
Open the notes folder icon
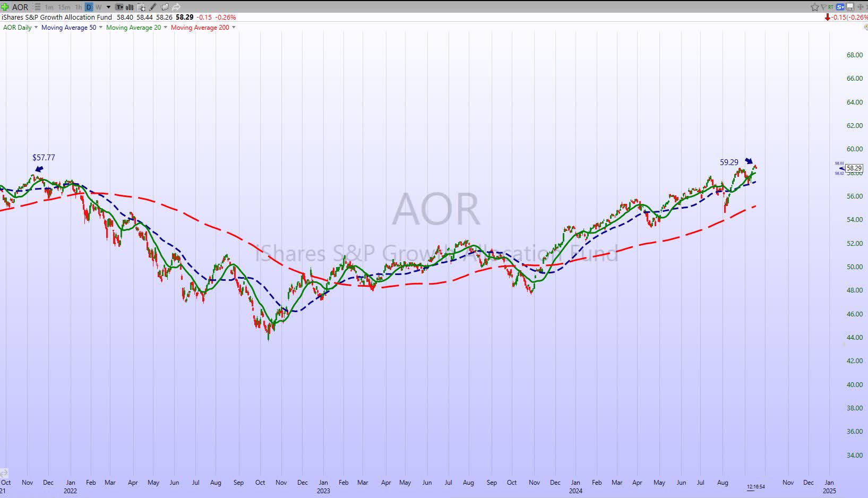tap(165, 7)
